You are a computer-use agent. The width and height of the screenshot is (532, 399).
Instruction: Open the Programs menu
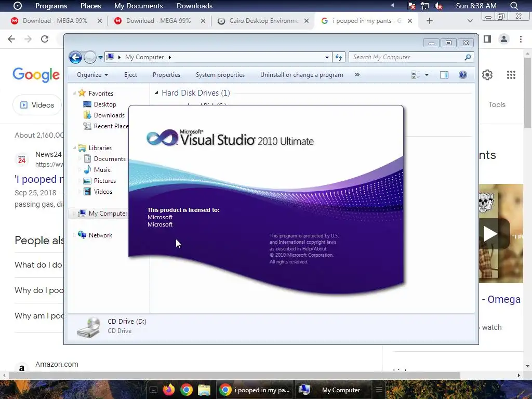(51, 6)
